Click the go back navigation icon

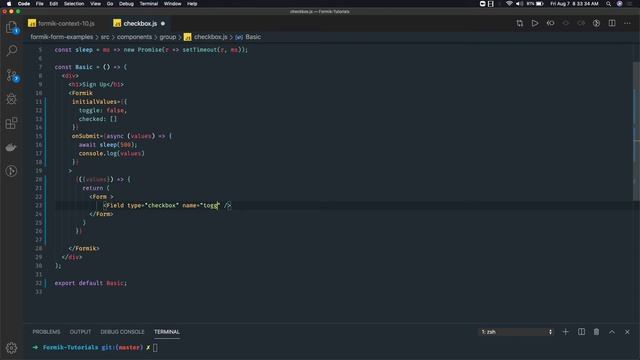550,23
